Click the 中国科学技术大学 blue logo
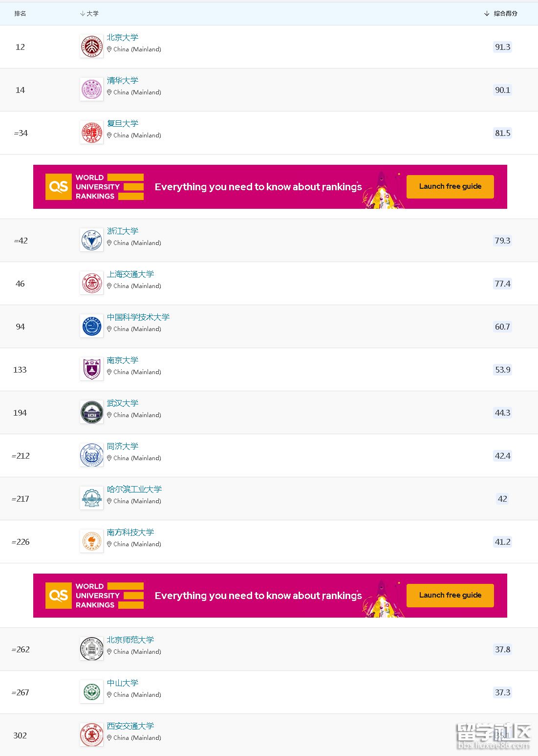Viewport: 538px width, 756px height. click(x=91, y=326)
